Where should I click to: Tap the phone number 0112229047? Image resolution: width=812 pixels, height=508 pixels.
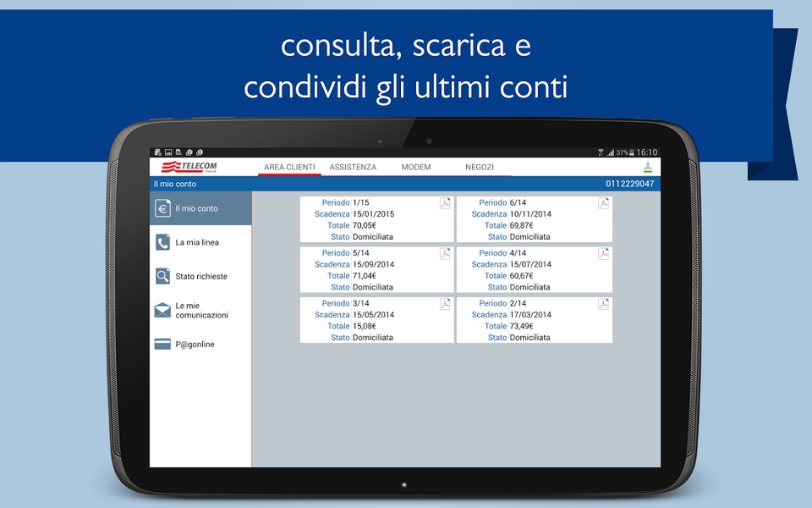coord(629,184)
